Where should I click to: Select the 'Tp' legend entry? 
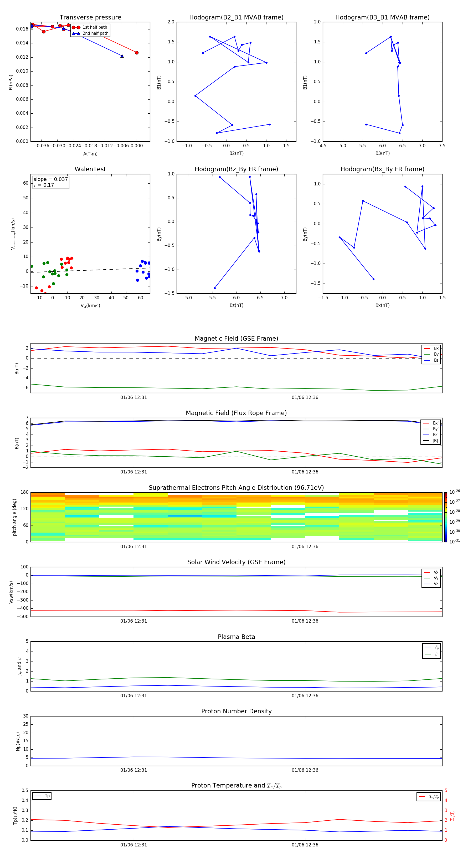click(42, 796)
